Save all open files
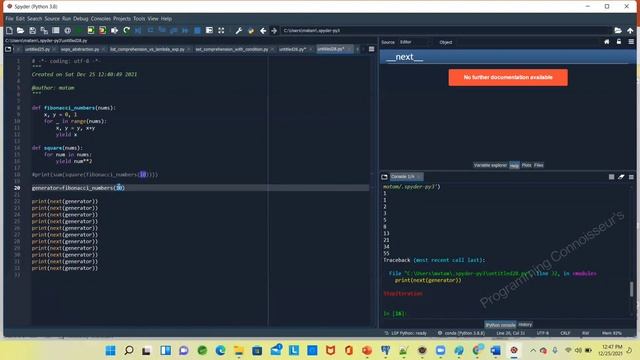This screenshot has height=360, width=640. tap(44, 31)
